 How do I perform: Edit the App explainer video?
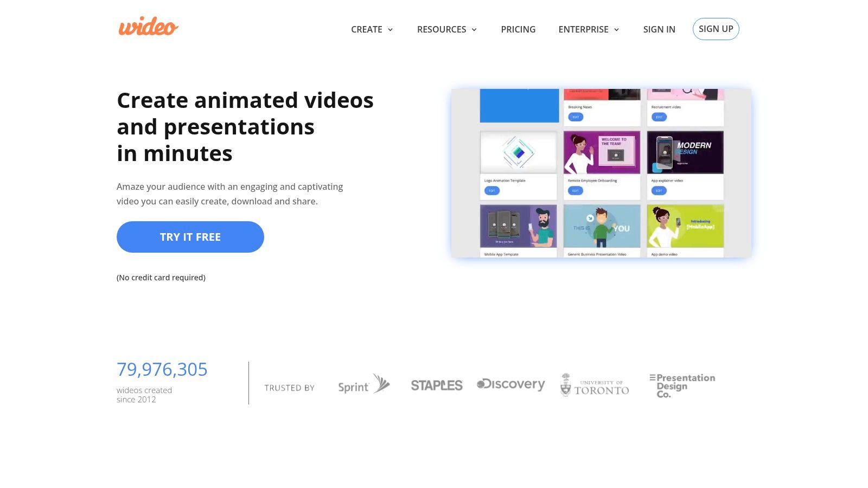[x=659, y=190]
